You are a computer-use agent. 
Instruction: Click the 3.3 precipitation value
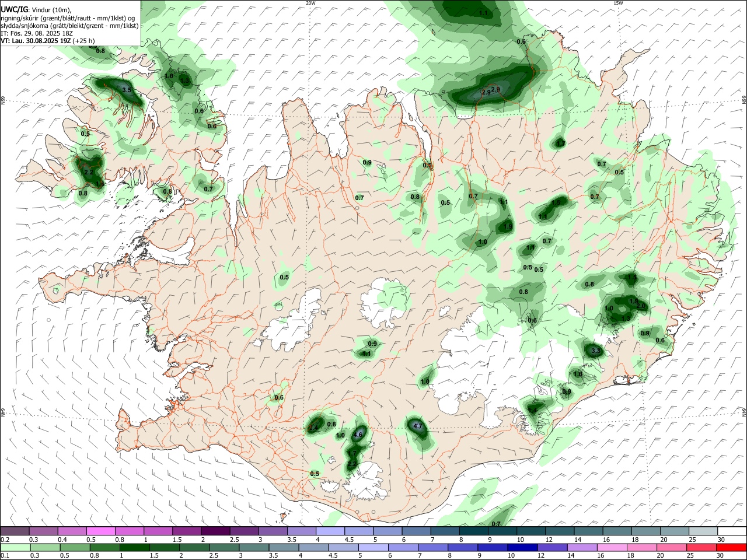click(595, 351)
